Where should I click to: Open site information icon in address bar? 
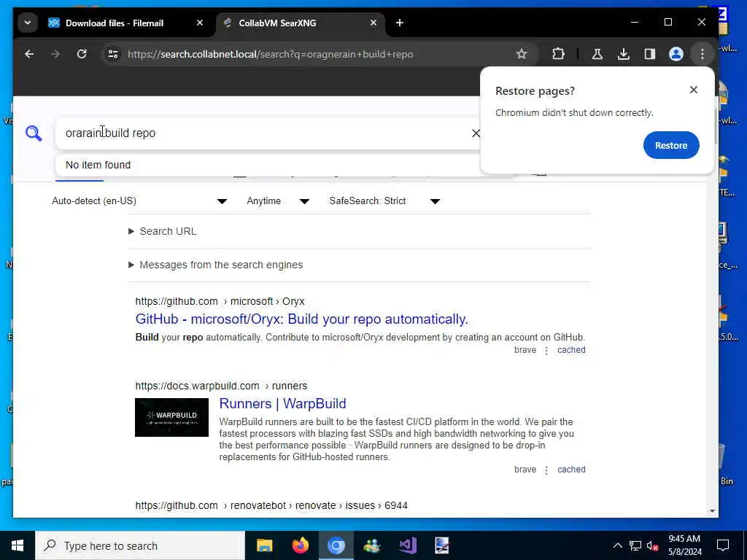click(x=113, y=54)
